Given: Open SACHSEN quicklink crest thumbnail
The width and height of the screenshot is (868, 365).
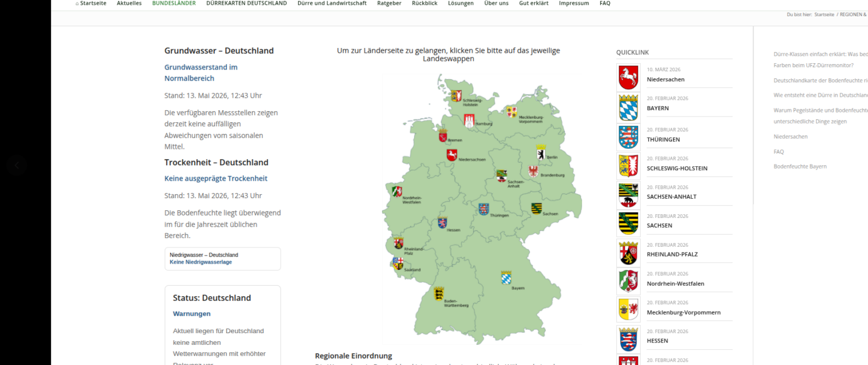Looking at the screenshot, I should pyautogui.click(x=628, y=223).
